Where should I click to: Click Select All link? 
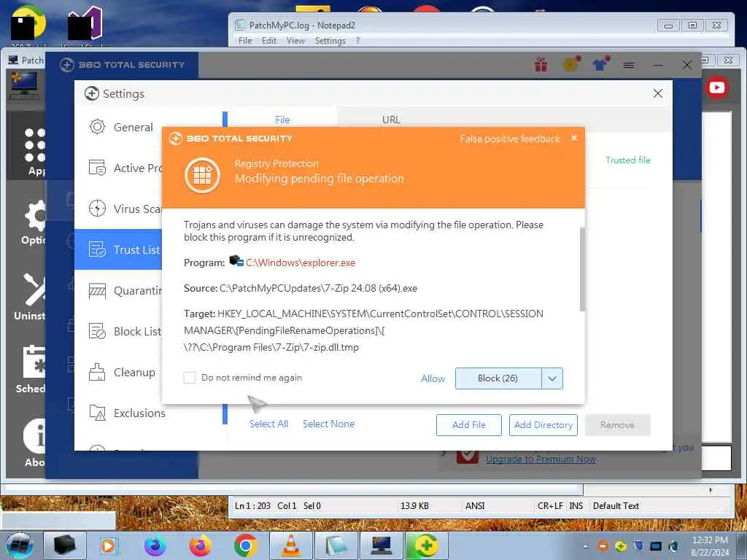pos(268,424)
